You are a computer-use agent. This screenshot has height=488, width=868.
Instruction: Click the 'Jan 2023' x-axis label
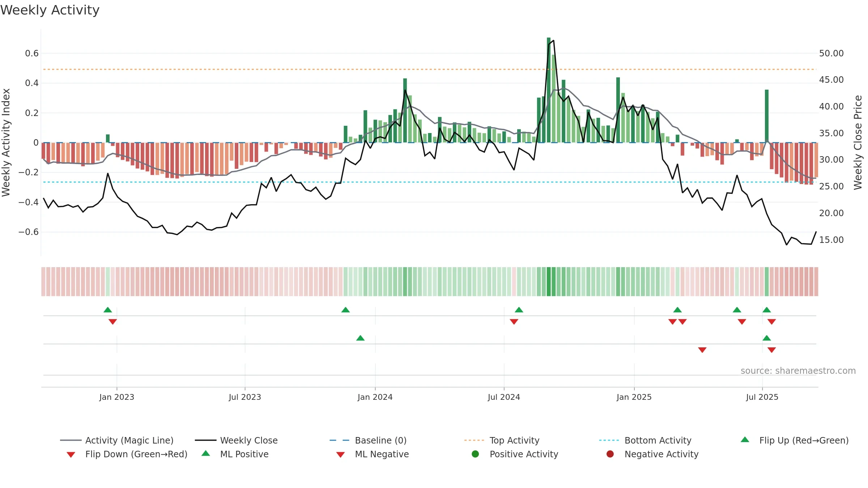[x=117, y=397]
